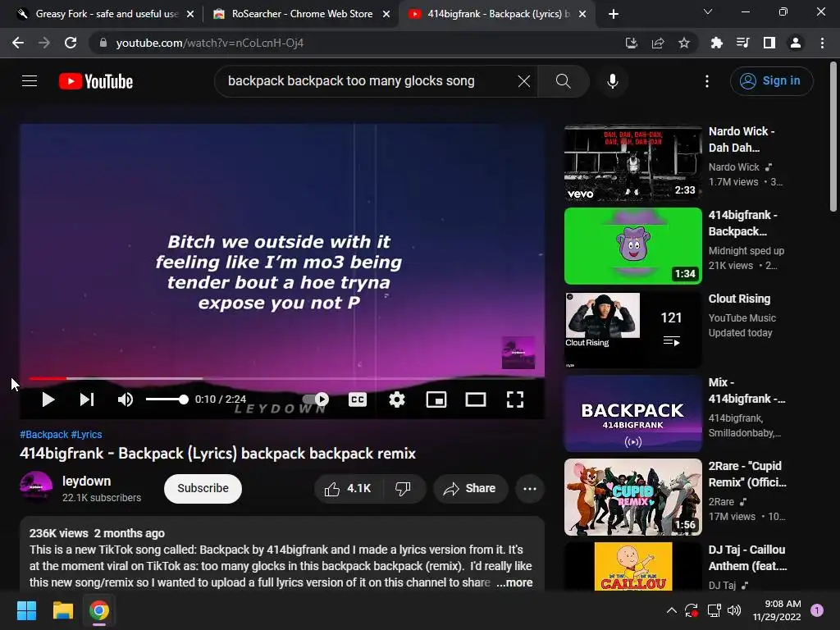This screenshot has height=630, width=840.
Task: Go to the YouTube home logo
Action: pos(96,81)
